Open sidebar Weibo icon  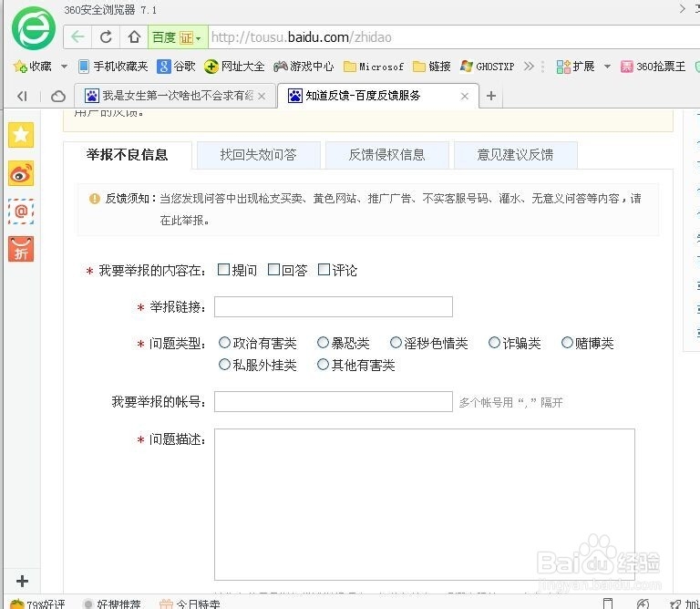pyautogui.click(x=21, y=173)
